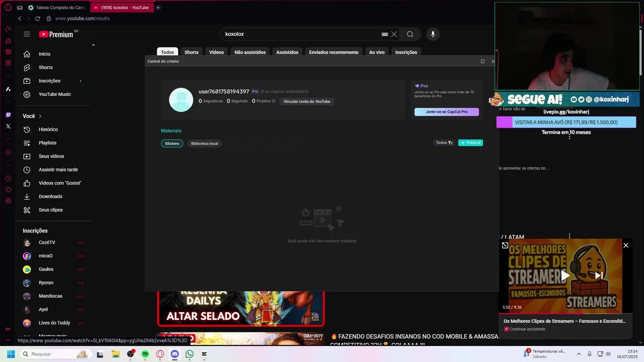Click the address bar URL
This screenshot has height=362, width=644.
click(82, 19)
